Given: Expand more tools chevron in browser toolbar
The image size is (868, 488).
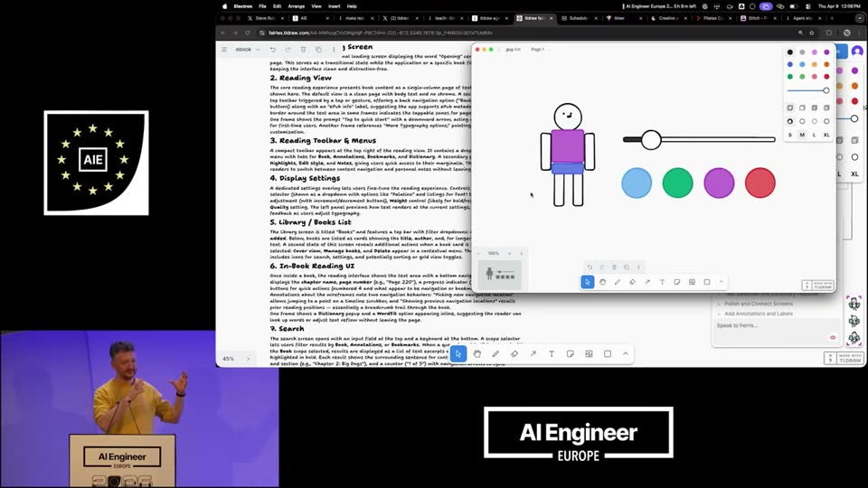Looking at the screenshot, I should (626, 354).
